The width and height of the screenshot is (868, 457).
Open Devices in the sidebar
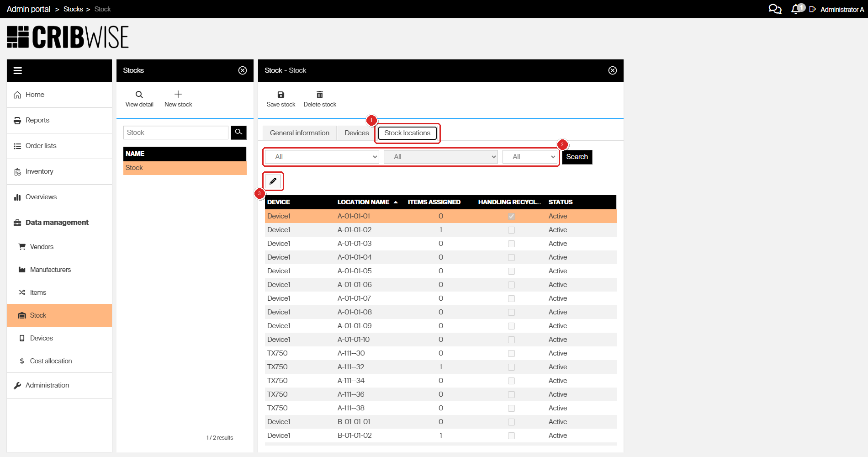[x=59, y=338]
